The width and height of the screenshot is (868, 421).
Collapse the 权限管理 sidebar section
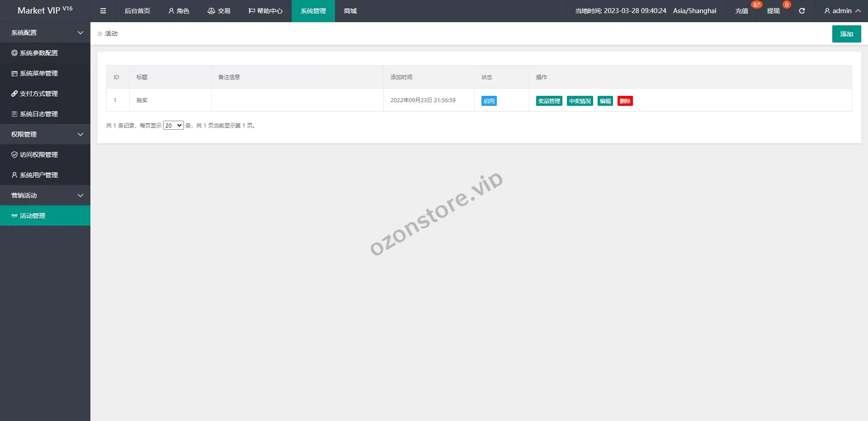(x=45, y=134)
